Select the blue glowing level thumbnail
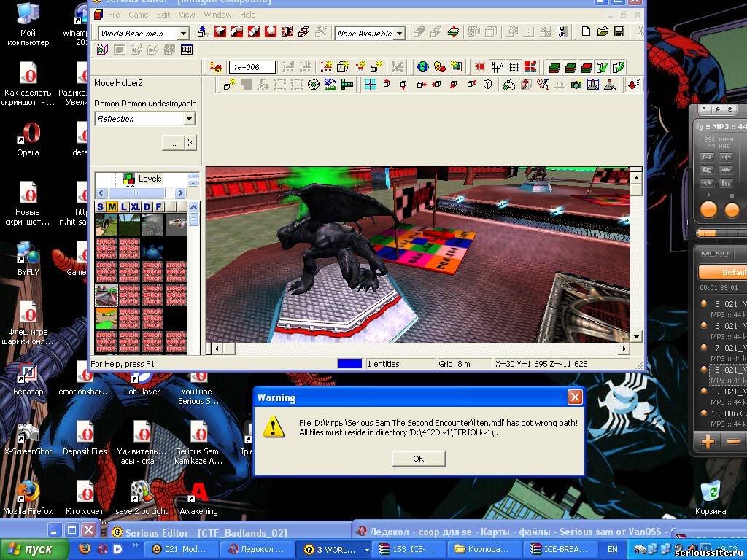The height and width of the screenshot is (560, 747). (x=152, y=249)
